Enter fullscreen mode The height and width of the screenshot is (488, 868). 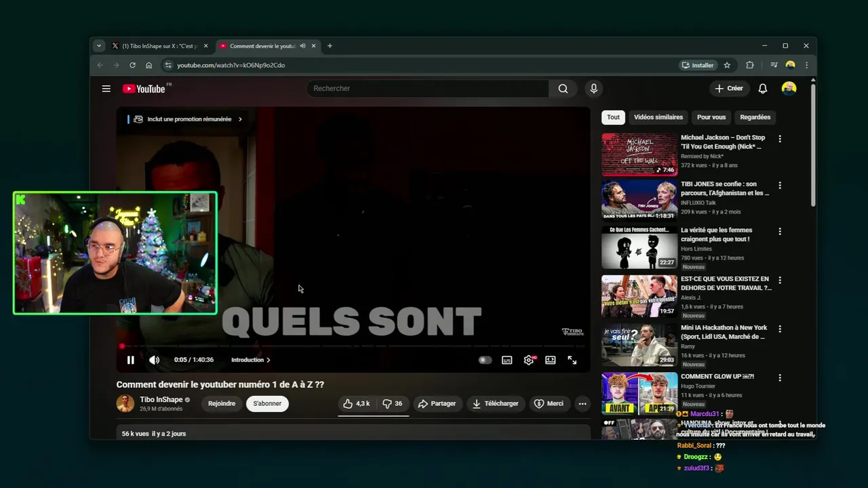click(x=572, y=360)
